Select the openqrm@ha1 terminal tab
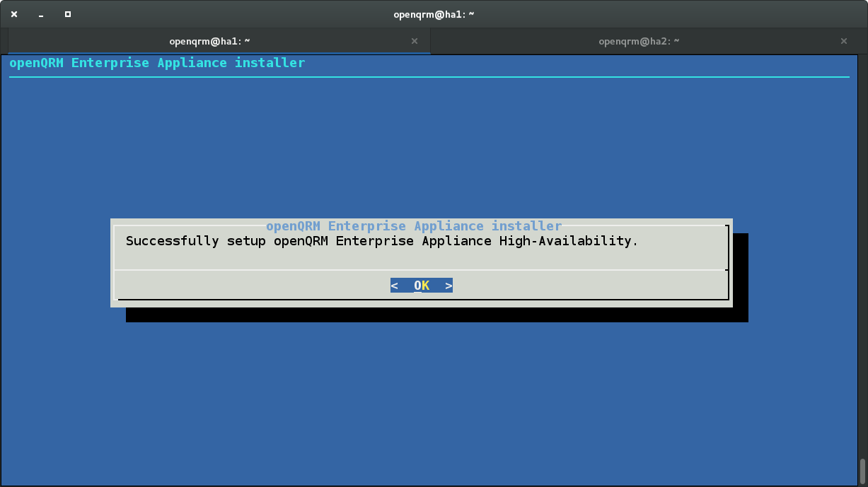Image resolution: width=868 pixels, height=487 pixels. (219, 41)
